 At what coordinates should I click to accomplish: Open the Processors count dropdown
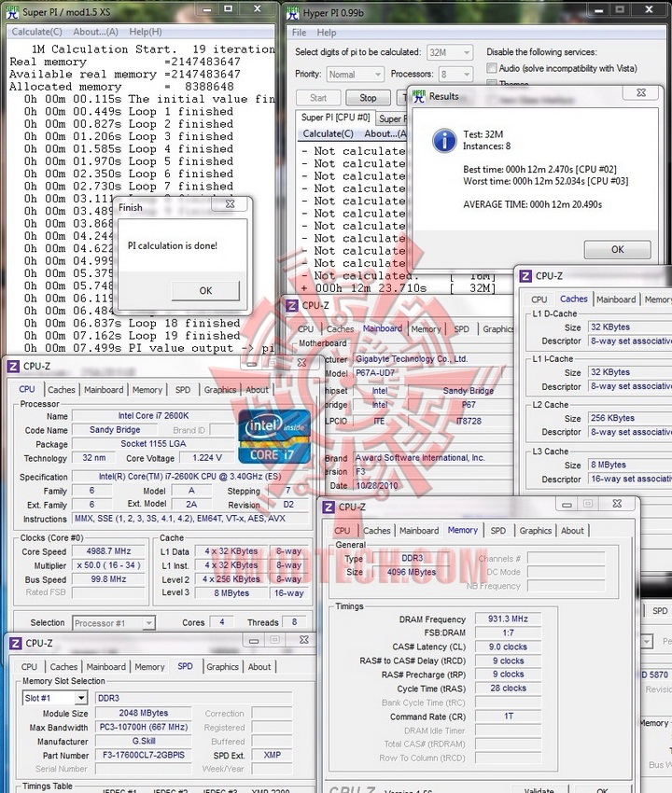(455, 75)
